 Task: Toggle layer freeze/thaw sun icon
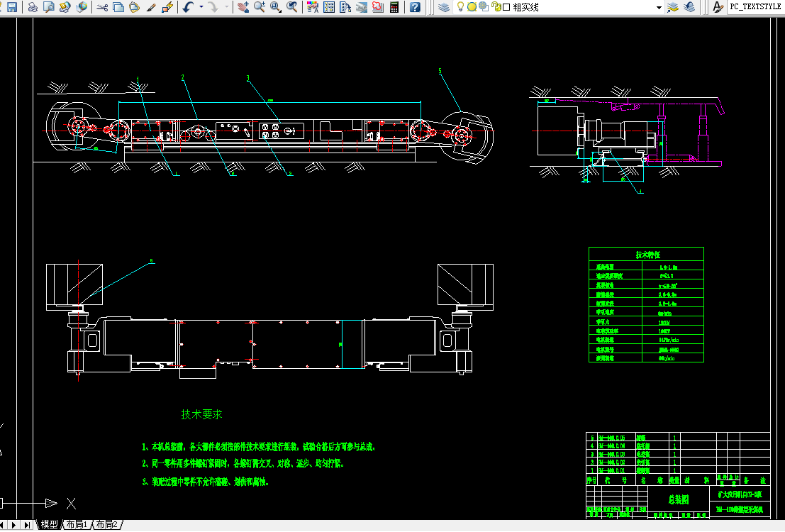(x=472, y=7)
